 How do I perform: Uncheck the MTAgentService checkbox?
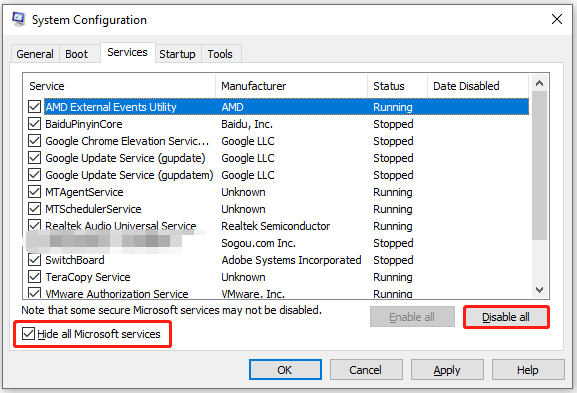(x=35, y=191)
